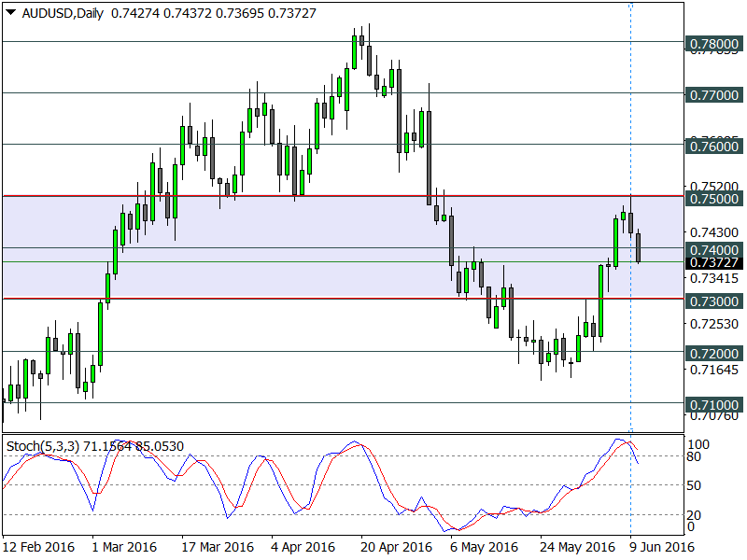Select the OHLC values 0.74274 0.74372 0.73695 0.73727
The width and height of the screenshot is (747, 560).
point(214,13)
